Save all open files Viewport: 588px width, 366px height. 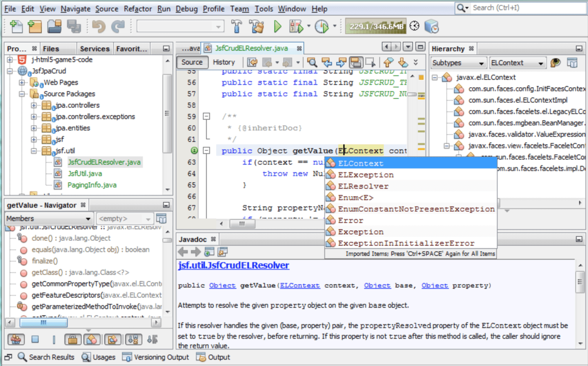(74, 26)
